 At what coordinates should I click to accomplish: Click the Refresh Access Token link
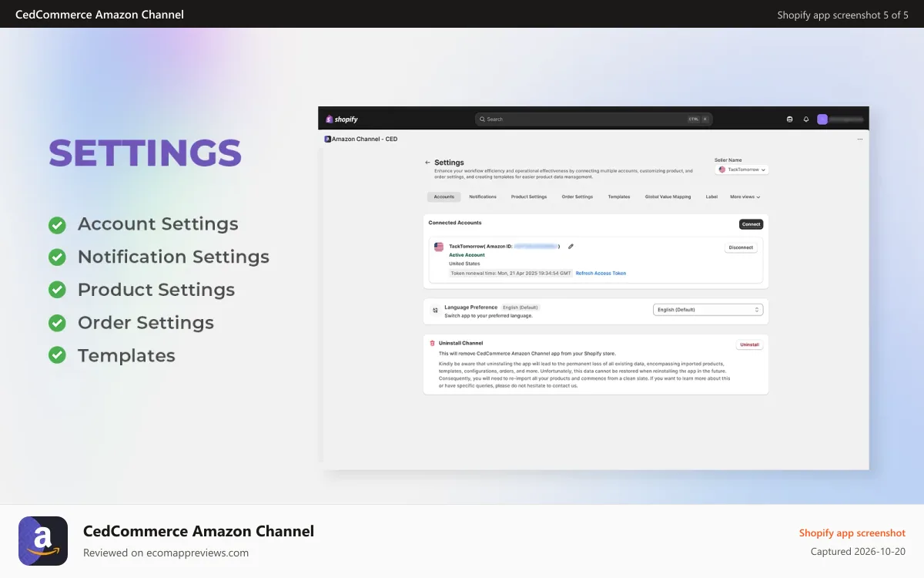pos(601,273)
